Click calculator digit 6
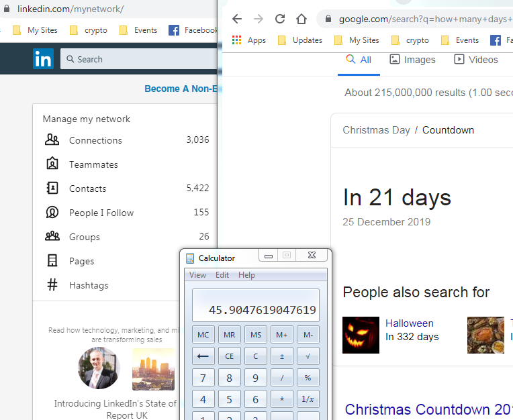The height and width of the screenshot is (420, 513). point(256,399)
